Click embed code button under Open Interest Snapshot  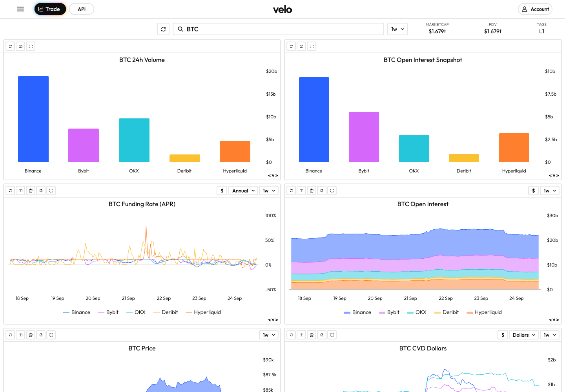[x=554, y=176]
